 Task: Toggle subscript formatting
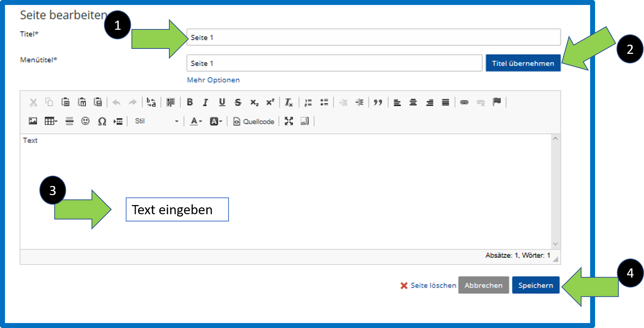click(254, 102)
